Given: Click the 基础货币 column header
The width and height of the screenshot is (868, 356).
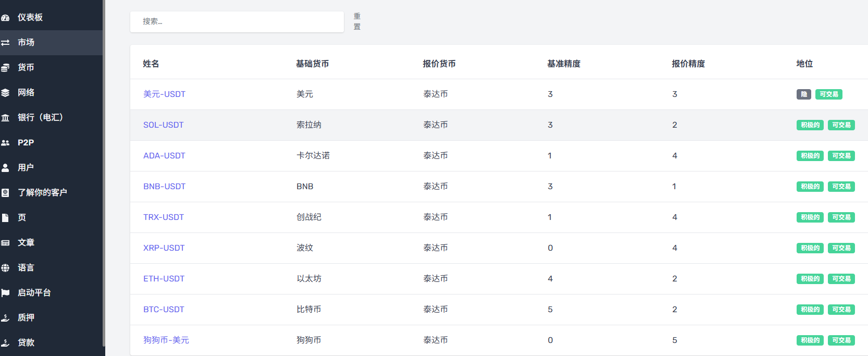Looking at the screenshot, I should tap(313, 64).
